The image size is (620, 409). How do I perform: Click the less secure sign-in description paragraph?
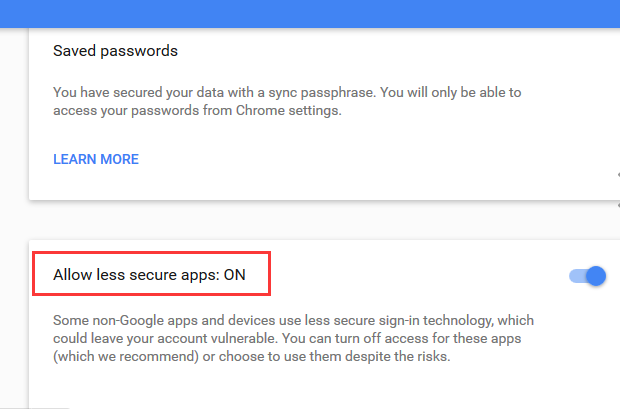(293, 338)
